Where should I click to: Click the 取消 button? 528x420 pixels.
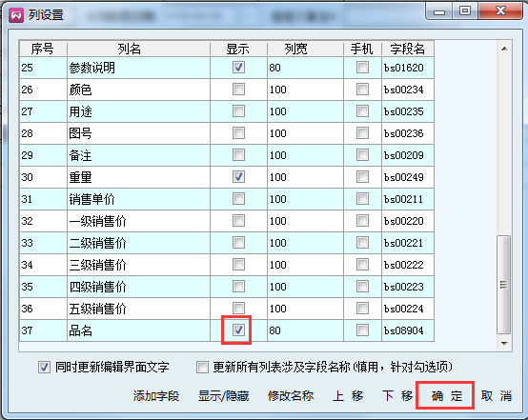(497, 396)
